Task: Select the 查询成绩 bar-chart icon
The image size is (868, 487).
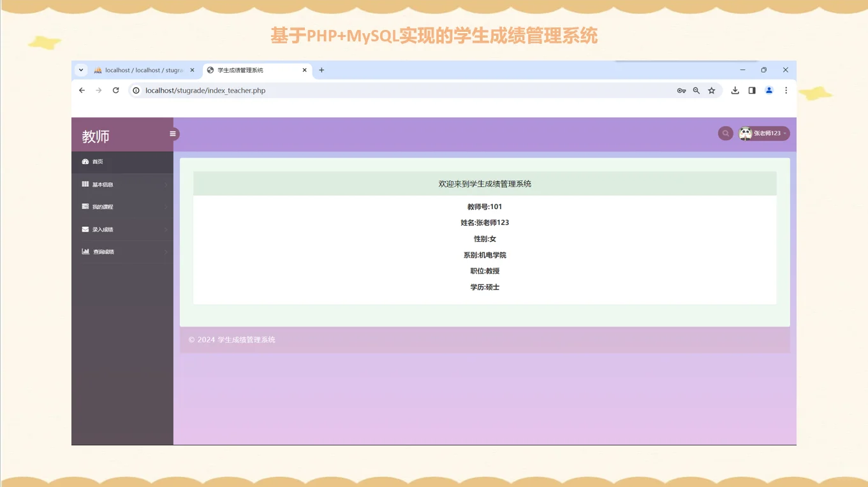Action: [x=85, y=251]
